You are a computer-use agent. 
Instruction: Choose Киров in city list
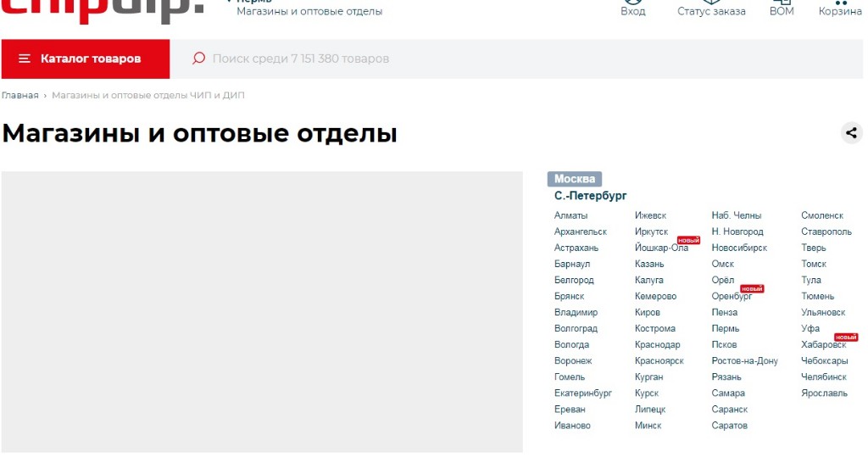647,312
